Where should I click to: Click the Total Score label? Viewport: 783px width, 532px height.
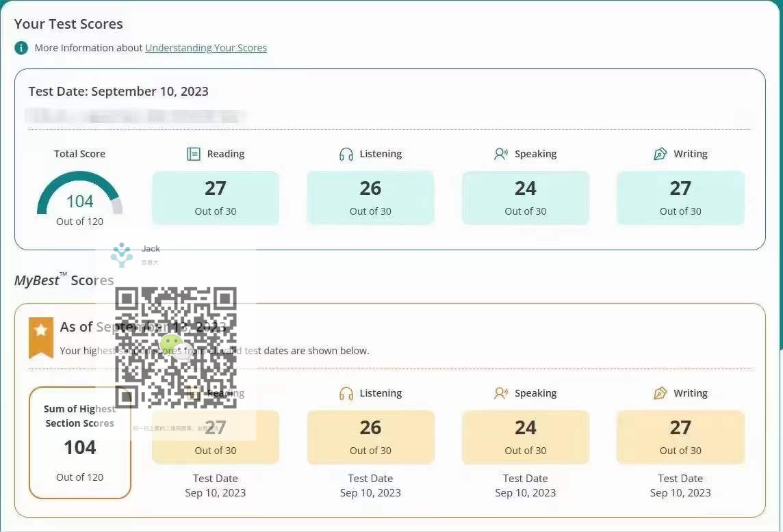79,154
